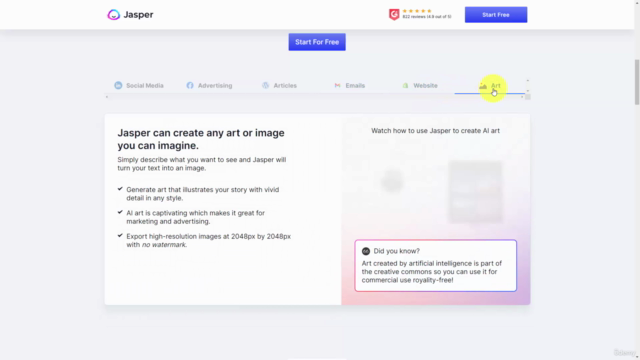Click the Jasper logo icon
Viewport: 640px width, 360px height.
(x=113, y=15)
